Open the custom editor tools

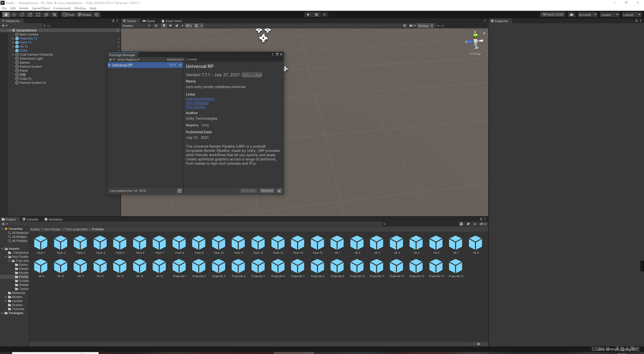pyautogui.click(x=54, y=15)
